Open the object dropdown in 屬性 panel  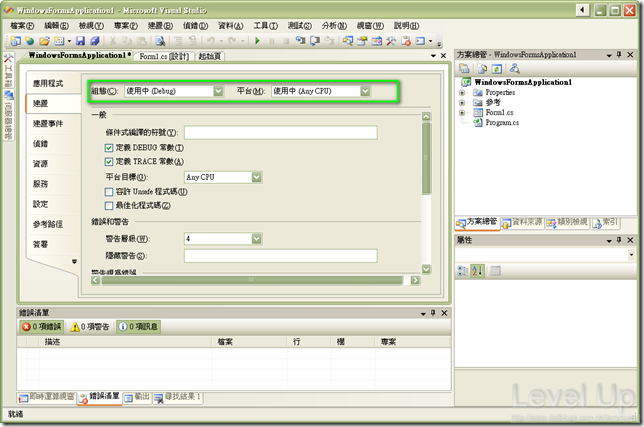(x=631, y=255)
